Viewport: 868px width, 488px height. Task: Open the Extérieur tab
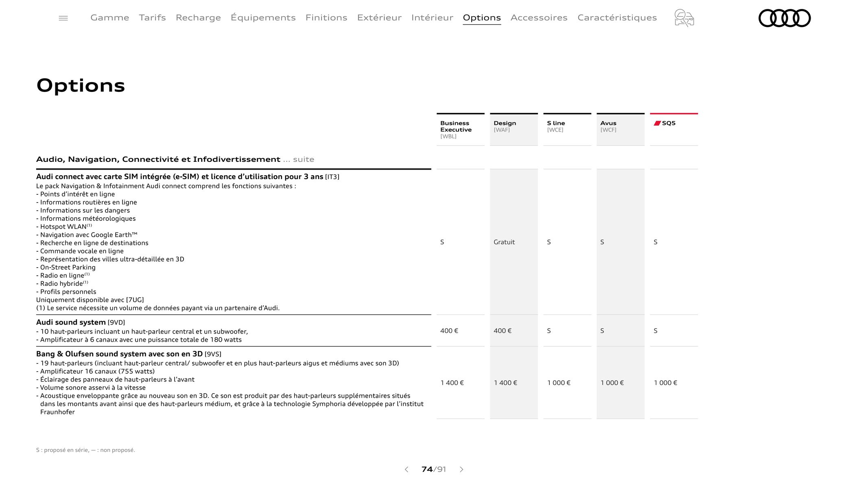pos(379,17)
